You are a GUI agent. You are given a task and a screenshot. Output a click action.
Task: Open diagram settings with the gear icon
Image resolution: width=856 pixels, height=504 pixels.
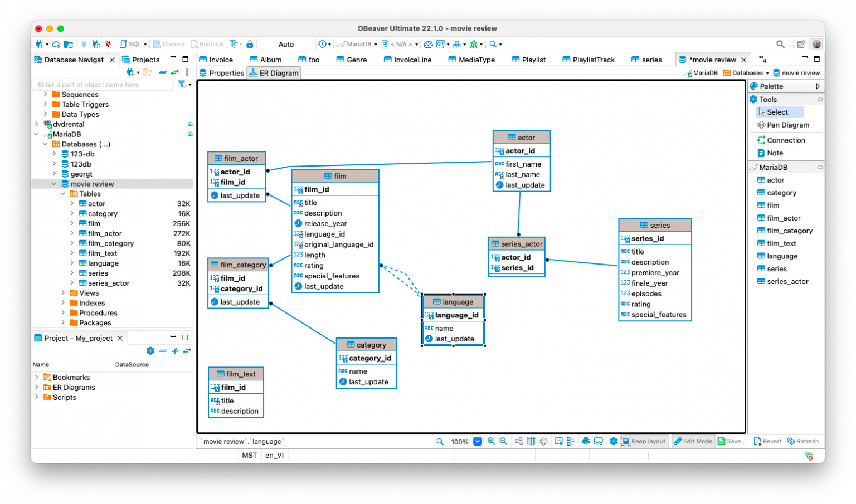[x=614, y=441]
